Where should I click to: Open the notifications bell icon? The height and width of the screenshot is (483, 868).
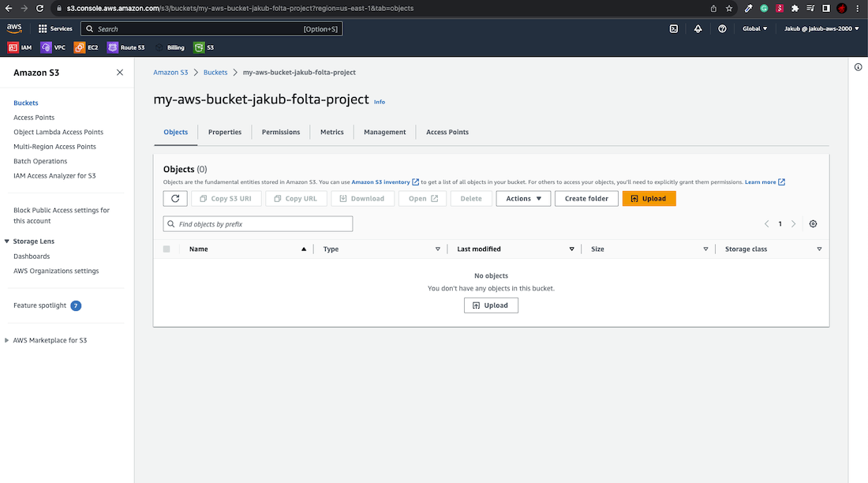(x=698, y=28)
